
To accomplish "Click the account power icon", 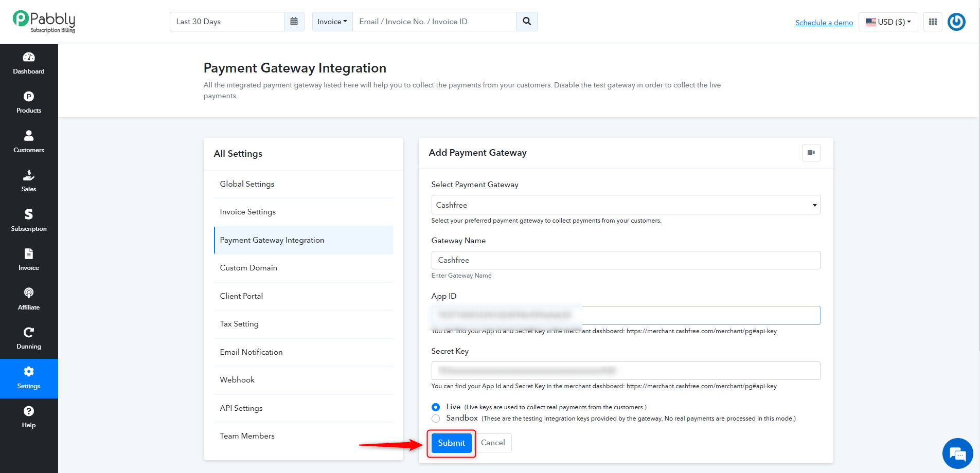I will pyautogui.click(x=956, y=22).
